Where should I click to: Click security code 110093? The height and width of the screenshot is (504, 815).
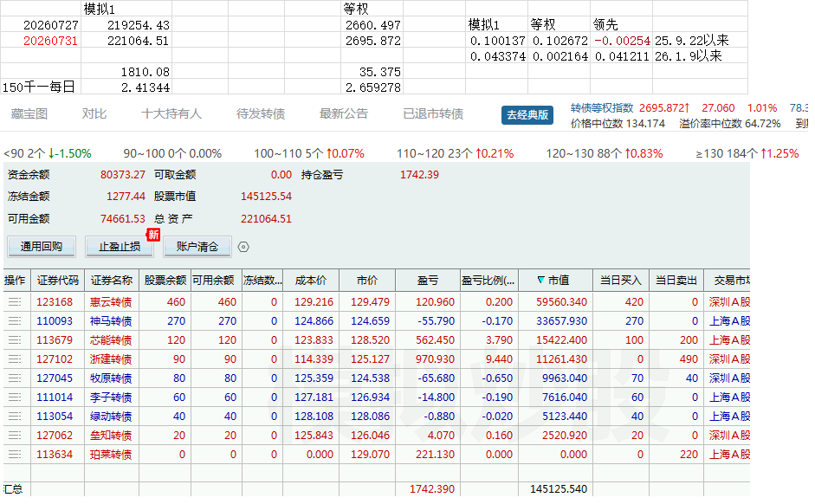55,321
